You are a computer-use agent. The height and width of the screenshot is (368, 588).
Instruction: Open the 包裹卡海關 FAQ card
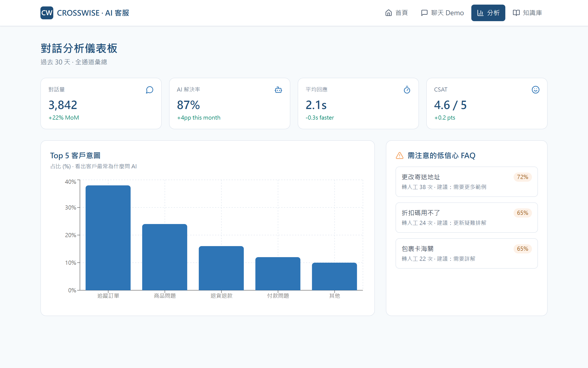(x=466, y=253)
